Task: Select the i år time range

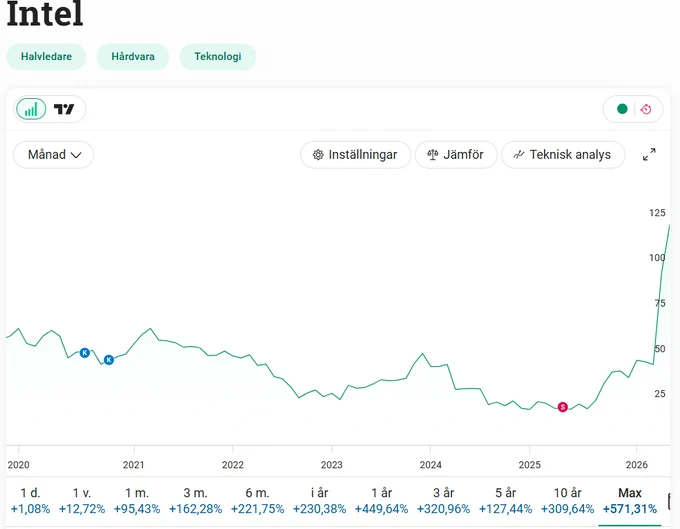Action: [320, 501]
